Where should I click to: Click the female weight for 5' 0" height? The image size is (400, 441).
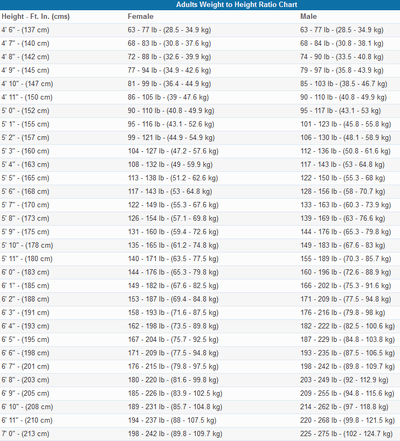tap(171, 111)
